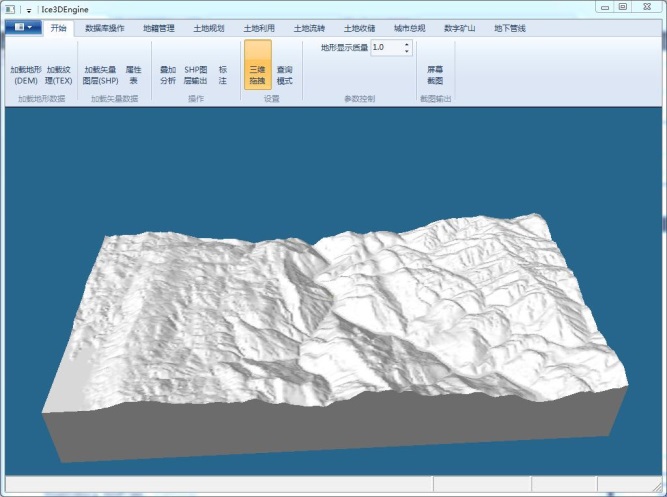The height and width of the screenshot is (497, 667).
Task: Click 加载地形(DEM) load terrain button
Action: click(26, 74)
